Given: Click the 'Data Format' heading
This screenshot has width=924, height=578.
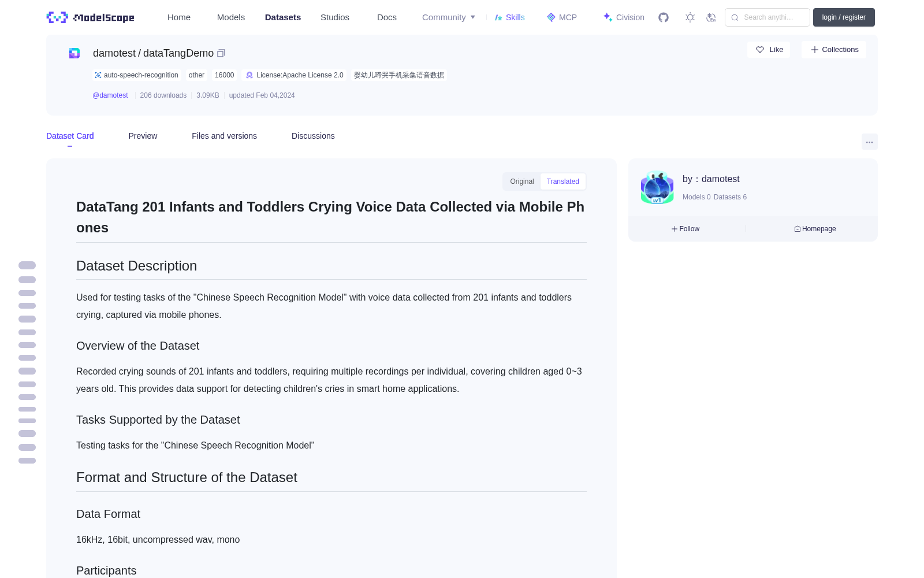Looking at the screenshot, I should pyautogui.click(x=109, y=514).
